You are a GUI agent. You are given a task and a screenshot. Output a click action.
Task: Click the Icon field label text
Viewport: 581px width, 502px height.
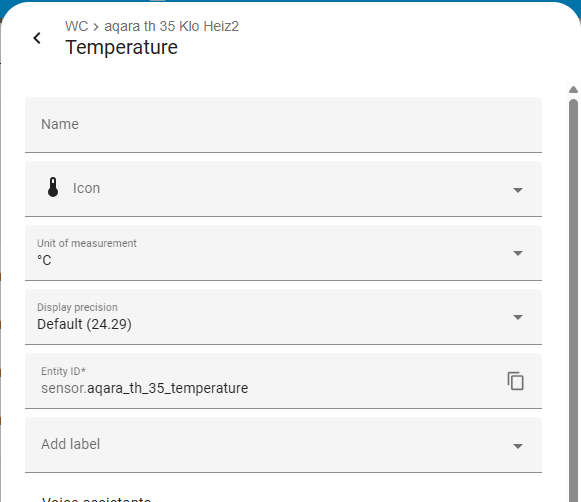tap(86, 188)
